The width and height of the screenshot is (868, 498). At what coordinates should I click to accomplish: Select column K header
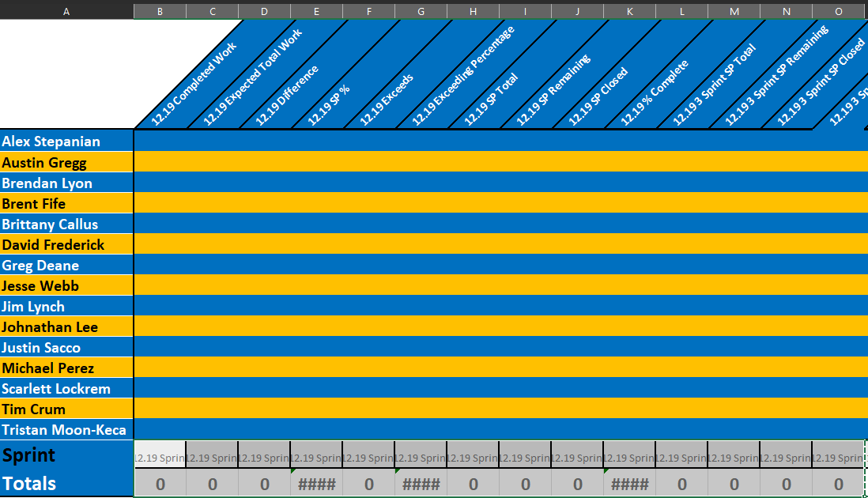629,11
